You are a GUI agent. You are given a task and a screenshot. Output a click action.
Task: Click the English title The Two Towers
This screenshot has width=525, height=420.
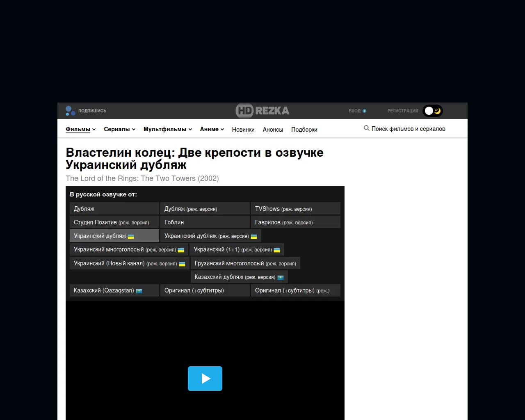point(142,178)
